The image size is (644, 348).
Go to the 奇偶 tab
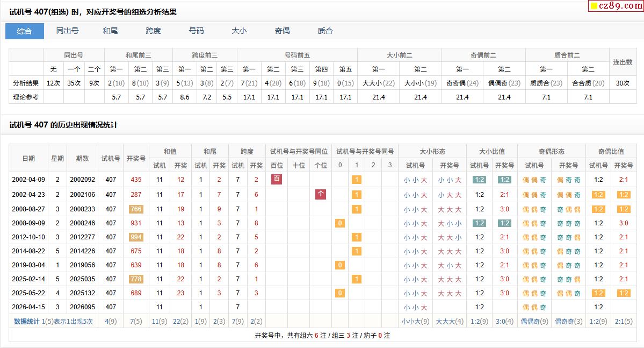click(x=282, y=31)
